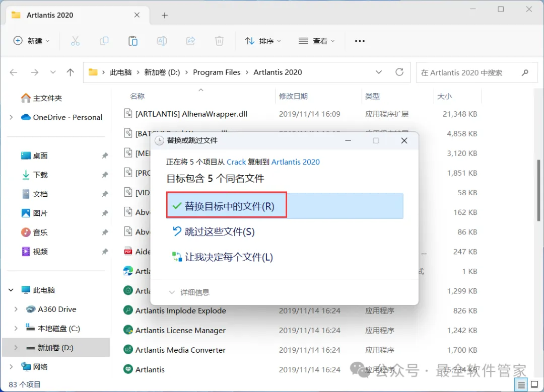The height and width of the screenshot is (392, 544).
Task: Select Artlantis Implode Explode application icon
Action: (128, 310)
